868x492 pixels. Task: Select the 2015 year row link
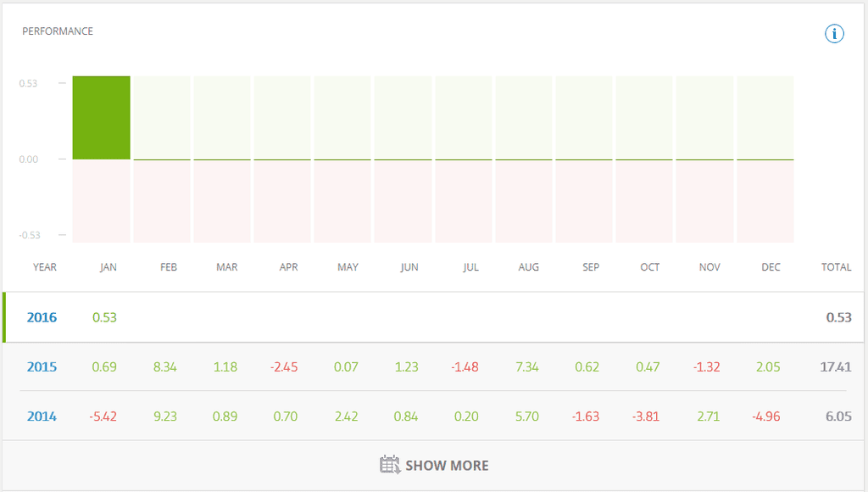pyautogui.click(x=42, y=366)
